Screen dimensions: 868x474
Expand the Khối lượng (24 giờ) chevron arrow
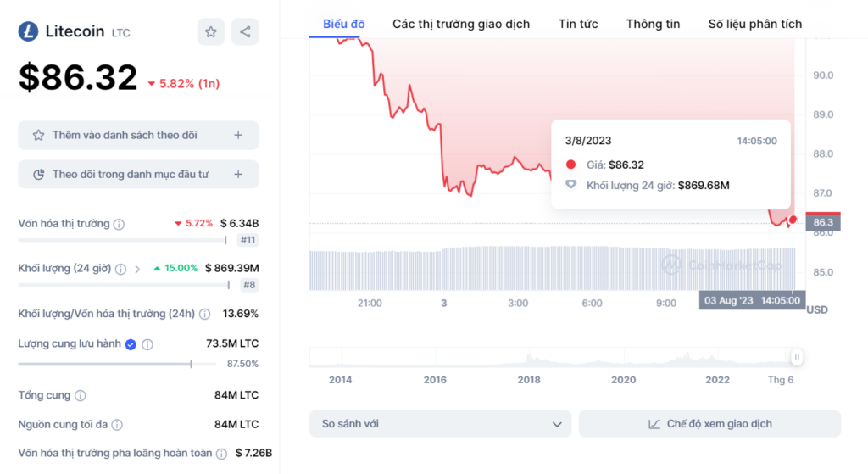[x=137, y=269]
